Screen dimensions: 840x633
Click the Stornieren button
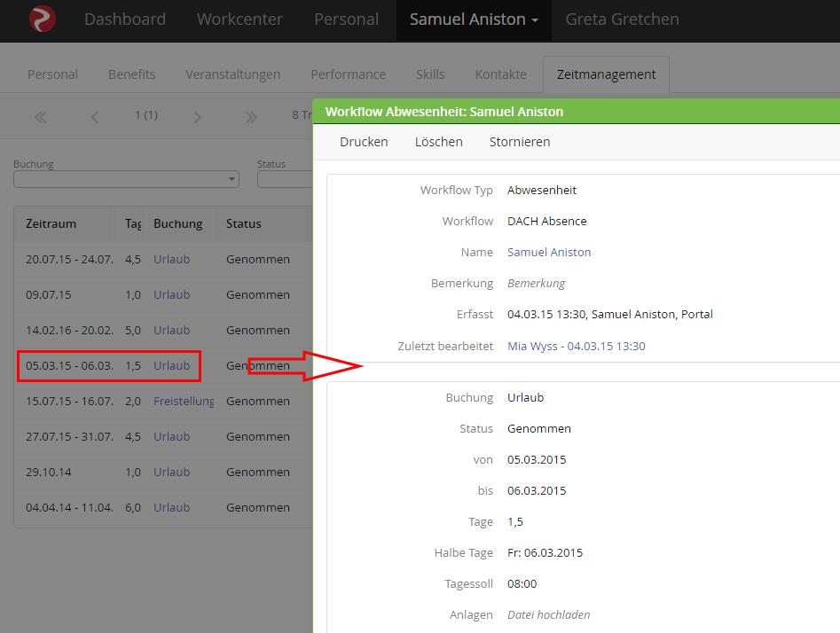coord(520,142)
